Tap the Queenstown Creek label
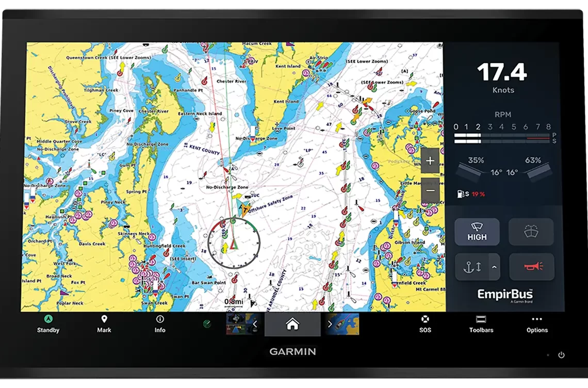The image size is (588, 388). (87, 57)
